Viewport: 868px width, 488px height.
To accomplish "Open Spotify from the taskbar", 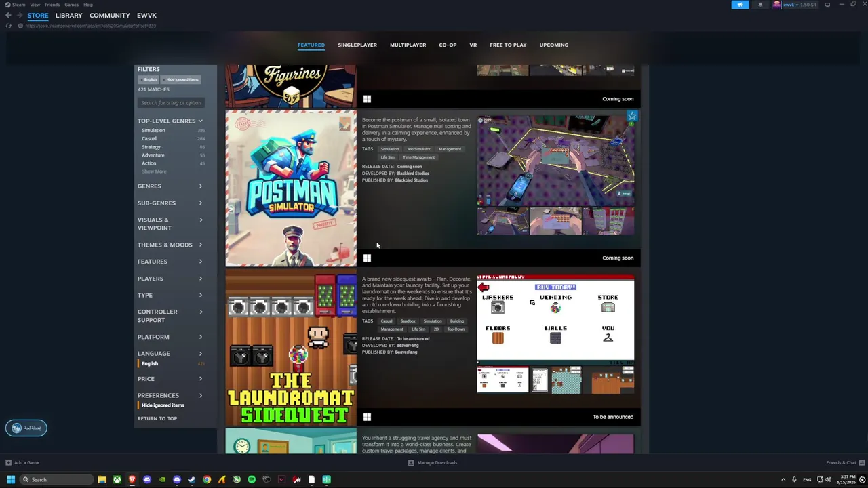I will pos(252,479).
